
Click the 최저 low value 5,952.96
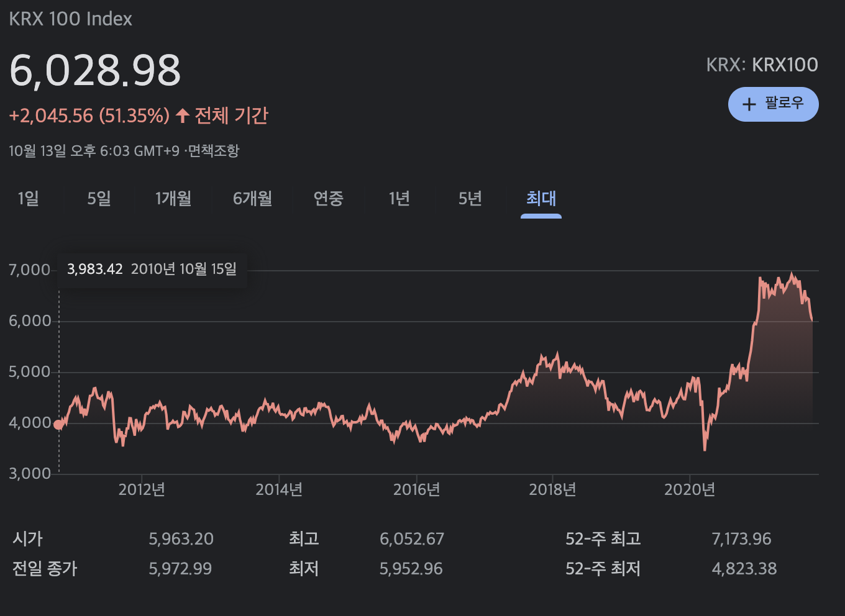click(411, 569)
